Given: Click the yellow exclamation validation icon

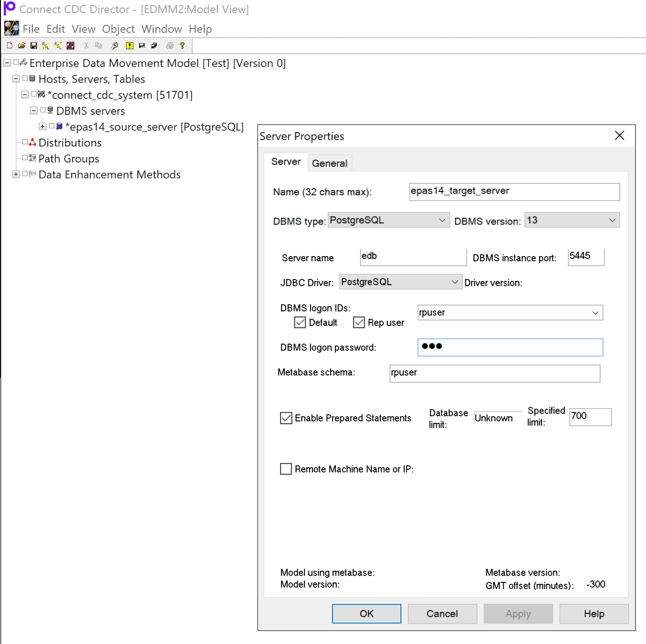Looking at the screenshot, I should pyautogui.click(x=129, y=45).
